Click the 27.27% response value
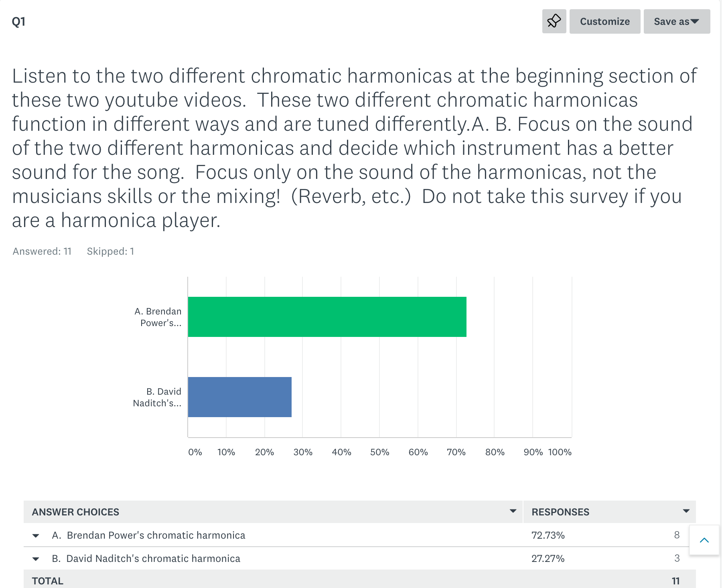 click(x=548, y=559)
